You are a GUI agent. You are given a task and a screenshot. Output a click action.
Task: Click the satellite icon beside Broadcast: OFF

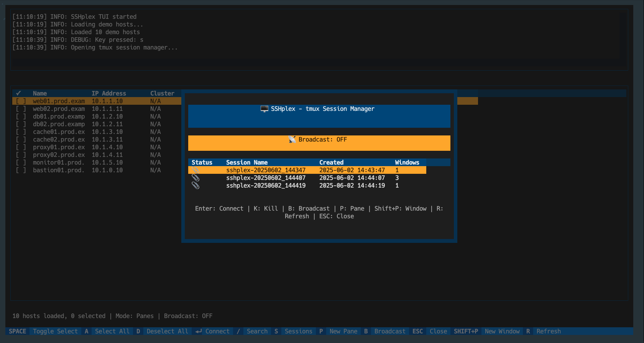click(x=292, y=139)
